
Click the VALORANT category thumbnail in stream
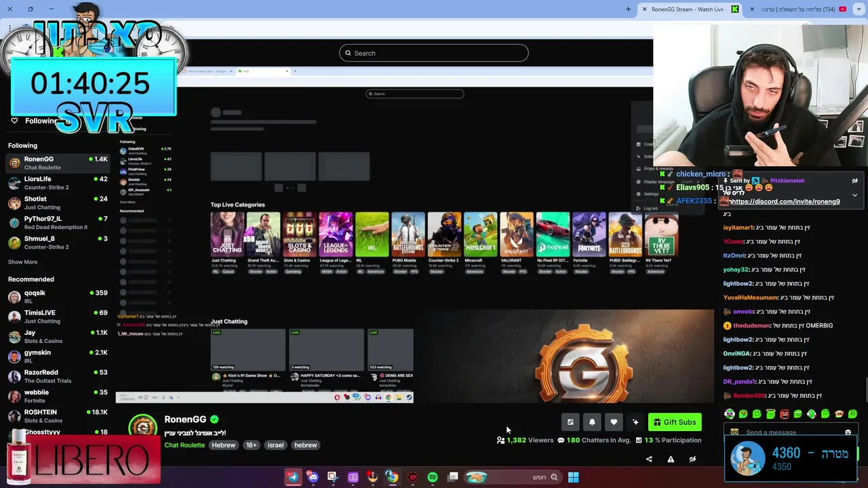tap(516, 234)
